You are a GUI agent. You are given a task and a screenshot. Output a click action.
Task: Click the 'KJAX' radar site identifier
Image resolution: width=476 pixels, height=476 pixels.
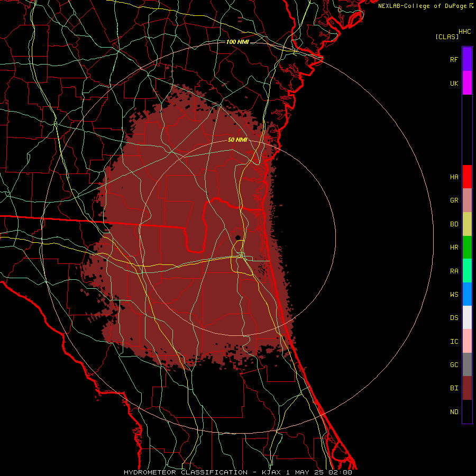(x=270, y=472)
